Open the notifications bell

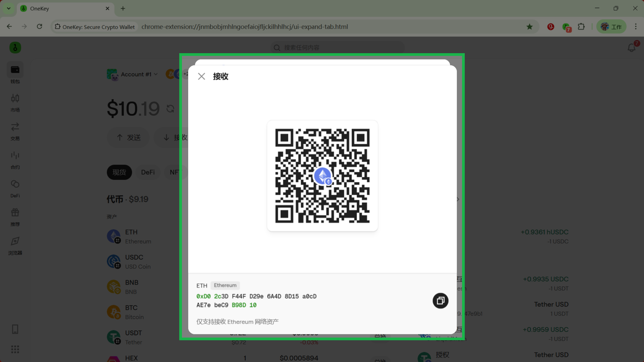click(632, 48)
